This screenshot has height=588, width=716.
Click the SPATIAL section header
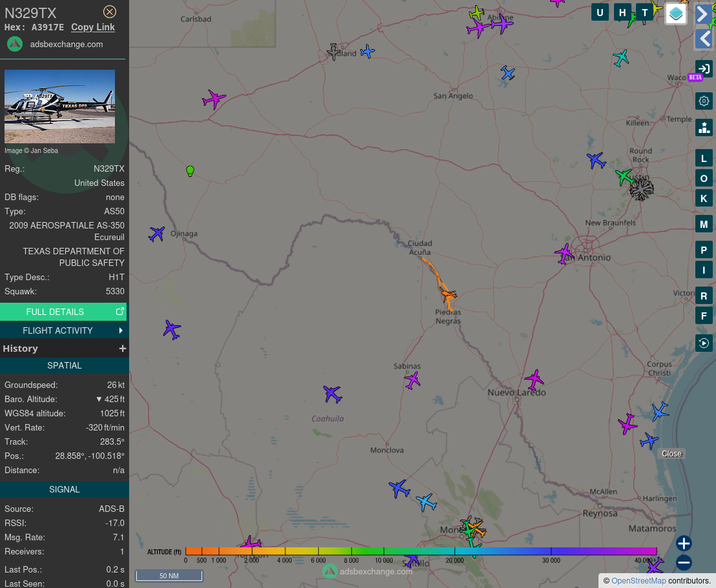[x=65, y=366]
